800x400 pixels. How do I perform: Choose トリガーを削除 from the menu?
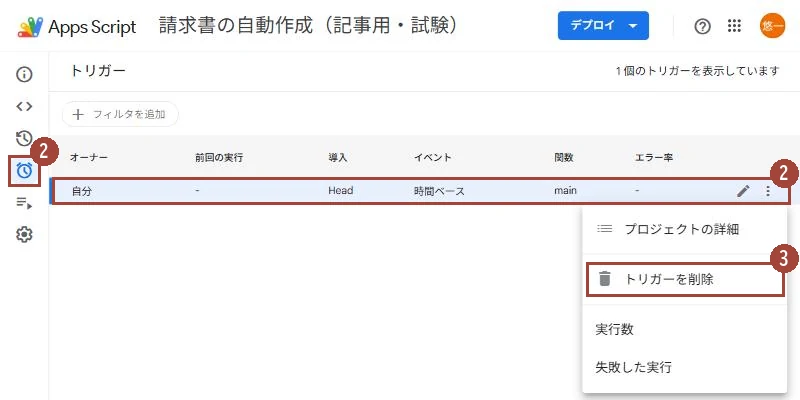pos(684,279)
